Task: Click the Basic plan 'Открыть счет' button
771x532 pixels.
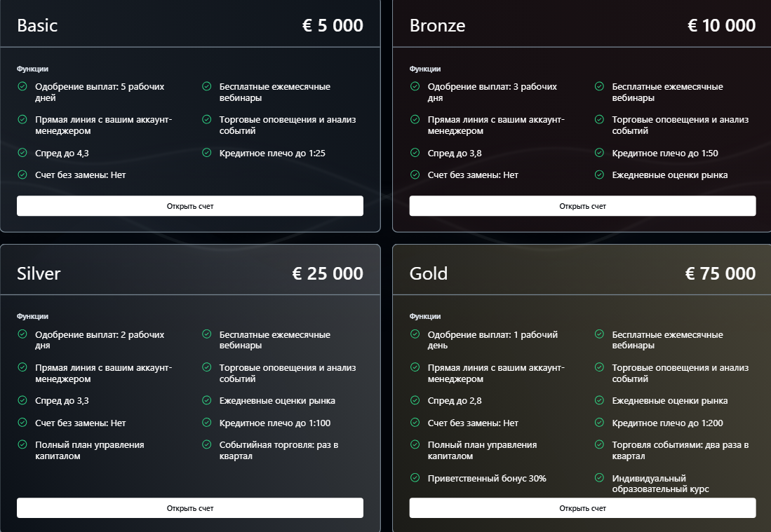Action: pos(189,206)
